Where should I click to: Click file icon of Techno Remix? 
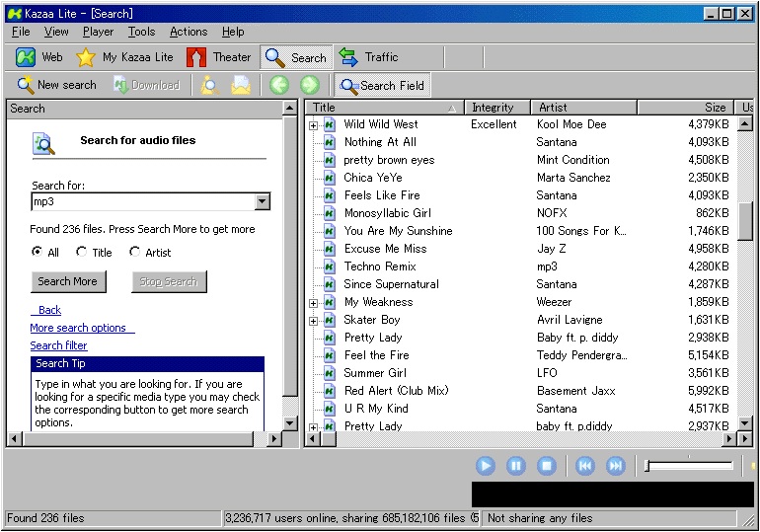tap(330, 266)
